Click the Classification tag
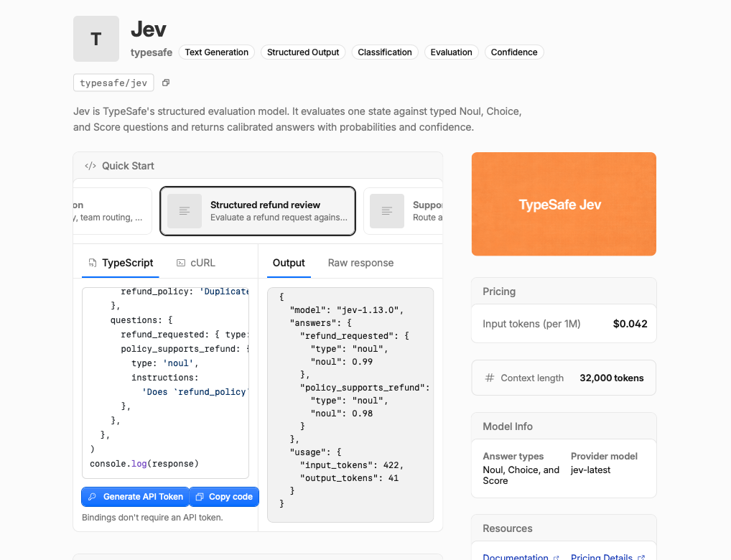Screen dimensions: 731x560 pyautogui.click(x=385, y=52)
